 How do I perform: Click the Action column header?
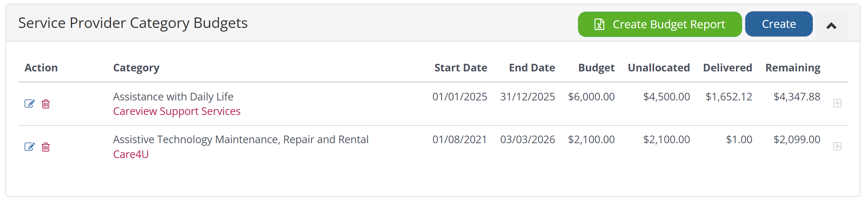coord(41,68)
